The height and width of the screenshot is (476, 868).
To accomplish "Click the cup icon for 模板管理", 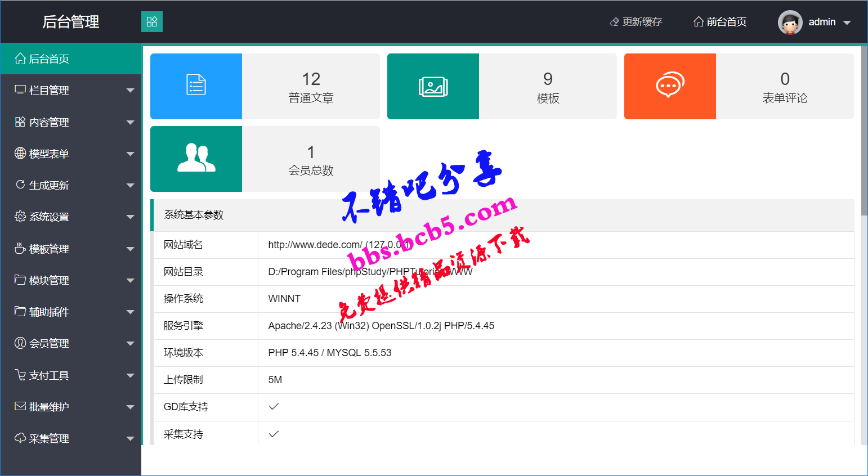I will pyautogui.click(x=20, y=248).
